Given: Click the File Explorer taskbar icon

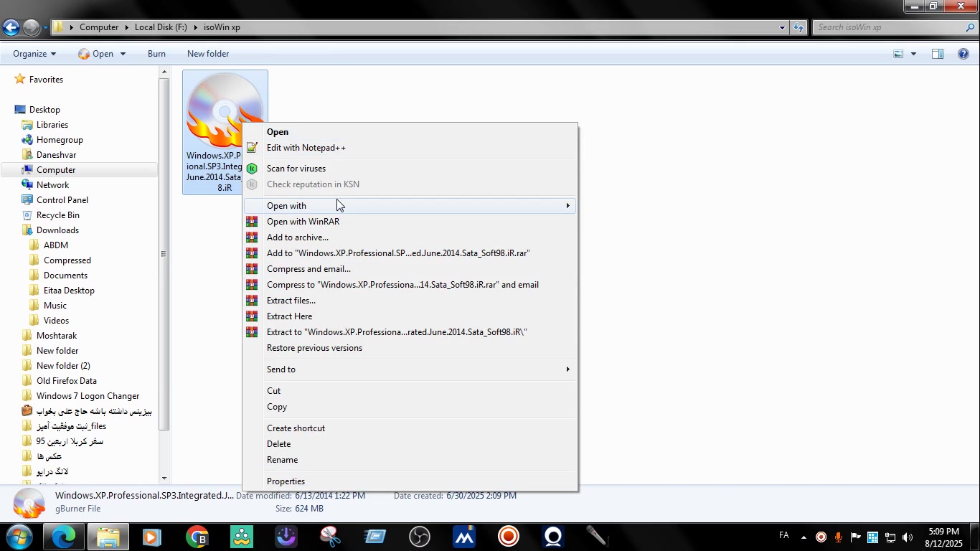Looking at the screenshot, I should point(108,537).
